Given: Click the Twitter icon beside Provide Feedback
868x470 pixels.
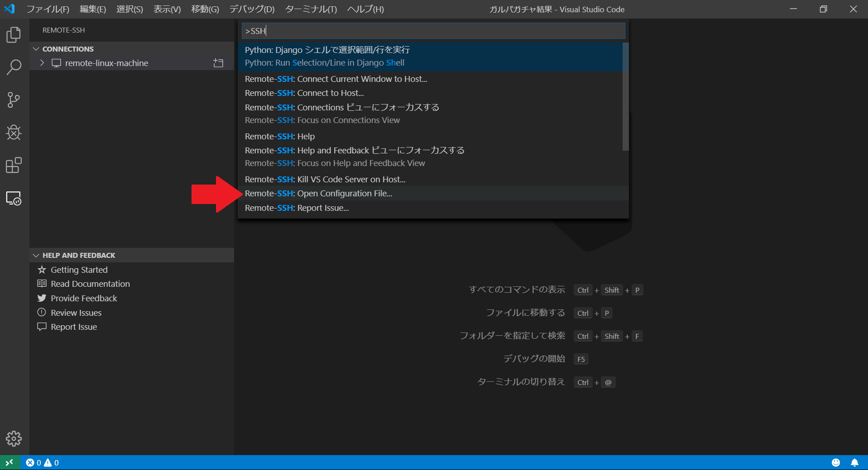Looking at the screenshot, I should [42, 298].
